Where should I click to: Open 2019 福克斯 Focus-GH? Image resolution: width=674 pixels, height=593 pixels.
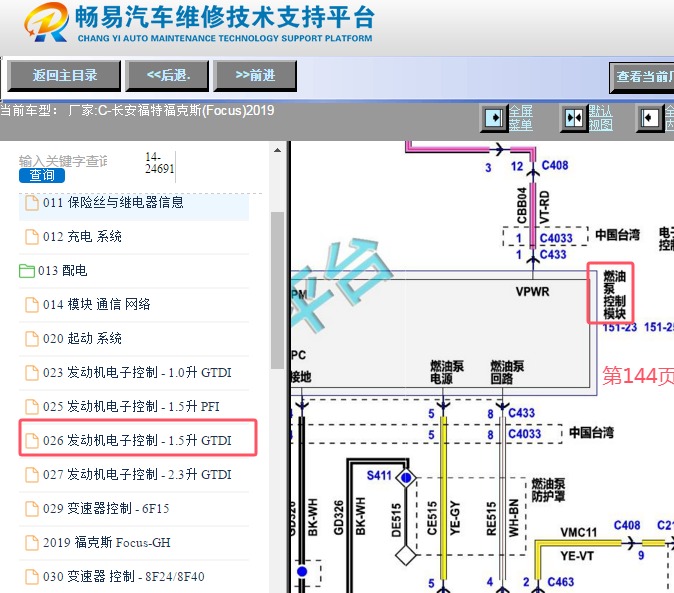[x=107, y=542]
